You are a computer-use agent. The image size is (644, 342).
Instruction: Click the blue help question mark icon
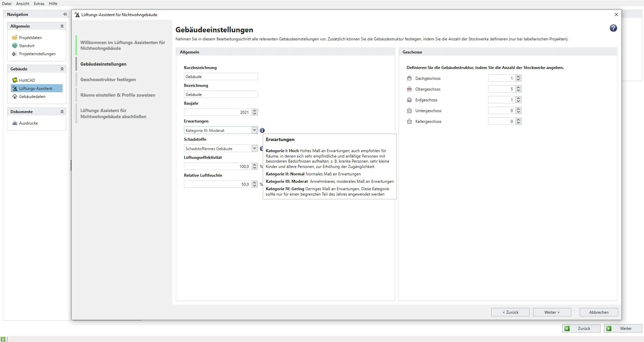click(x=613, y=28)
